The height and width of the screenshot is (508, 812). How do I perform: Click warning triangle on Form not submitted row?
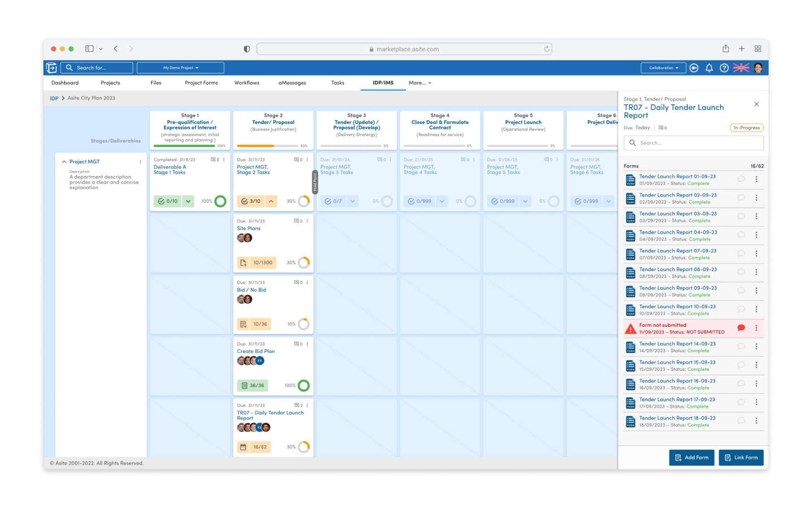[630, 329]
